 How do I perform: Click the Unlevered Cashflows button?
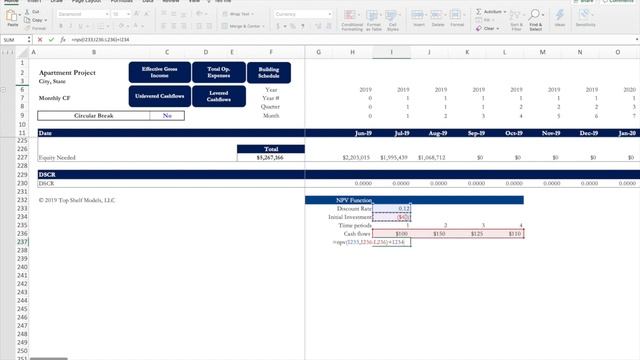pyautogui.click(x=160, y=96)
